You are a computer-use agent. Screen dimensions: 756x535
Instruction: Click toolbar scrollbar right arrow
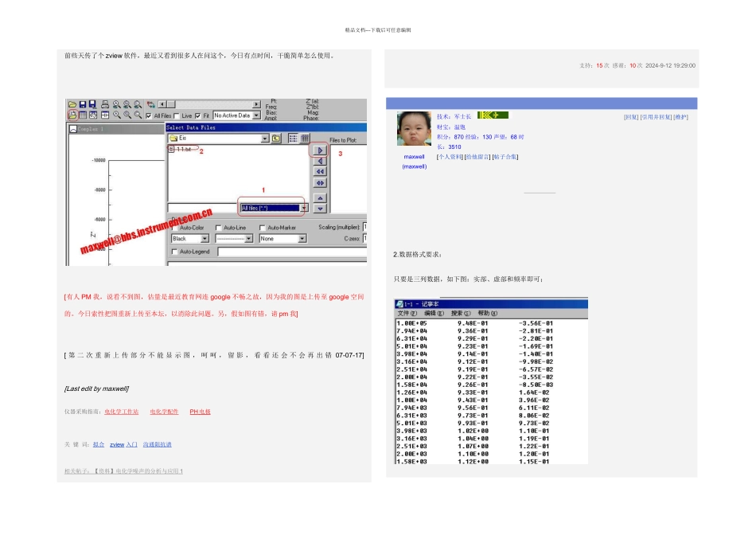pyautogui.click(x=256, y=104)
